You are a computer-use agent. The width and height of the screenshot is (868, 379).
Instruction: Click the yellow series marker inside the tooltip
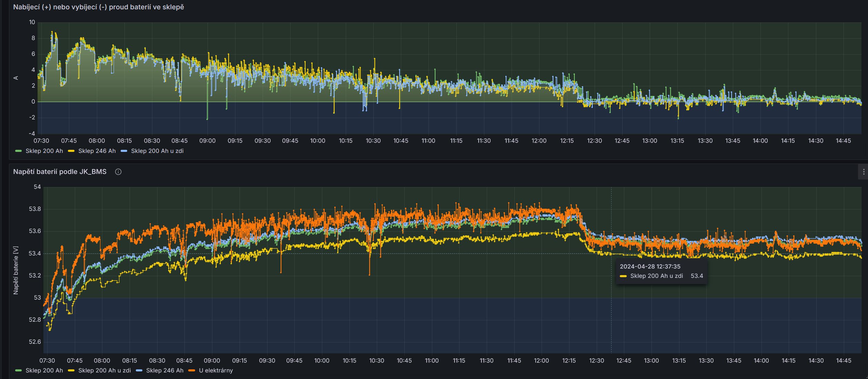coord(623,276)
